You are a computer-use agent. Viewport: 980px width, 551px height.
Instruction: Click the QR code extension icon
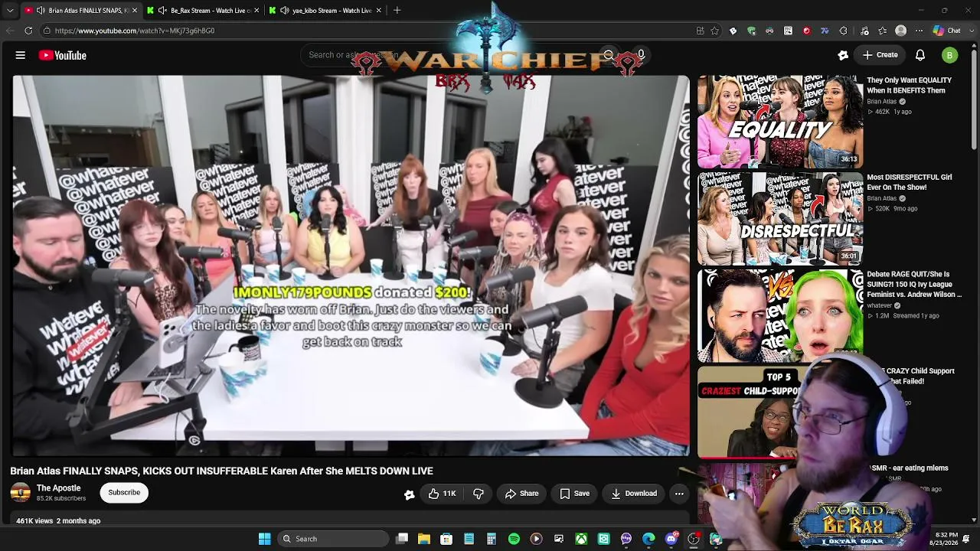coord(788,31)
